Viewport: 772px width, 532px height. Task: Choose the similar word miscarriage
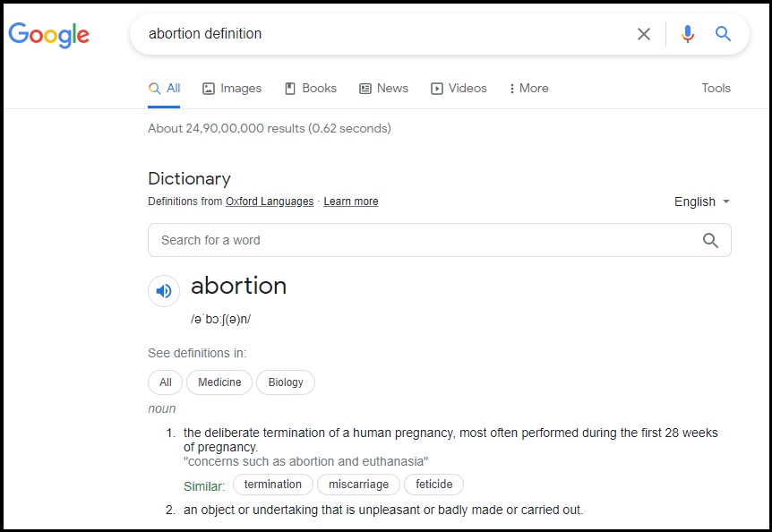[358, 485]
